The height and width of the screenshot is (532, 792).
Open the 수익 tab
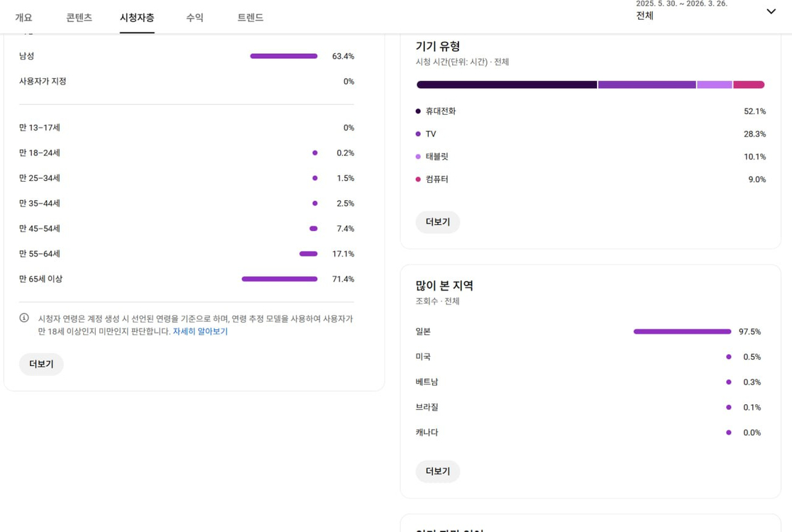(194, 18)
